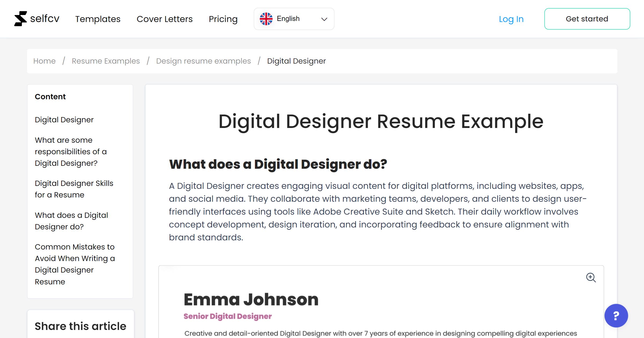Open the Pricing page
Image resolution: width=644 pixels, height=338 pixels.
pyautogui.click(x=223, y=19)
